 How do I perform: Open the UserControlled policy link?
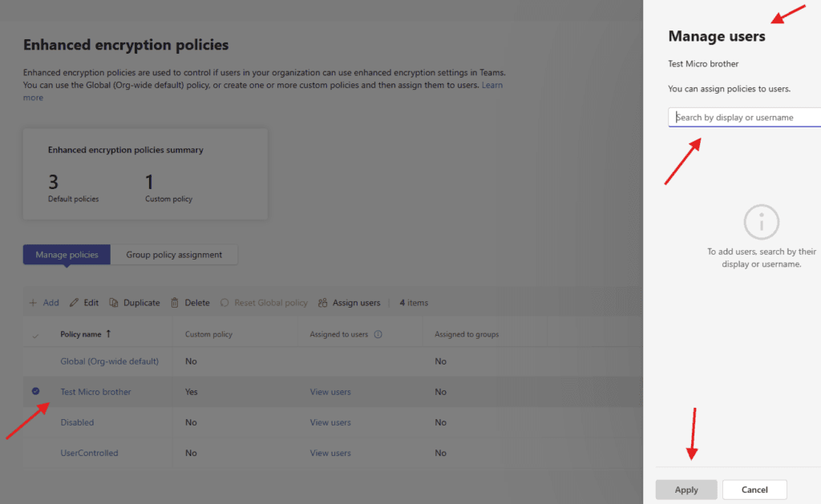click(89, 453)
